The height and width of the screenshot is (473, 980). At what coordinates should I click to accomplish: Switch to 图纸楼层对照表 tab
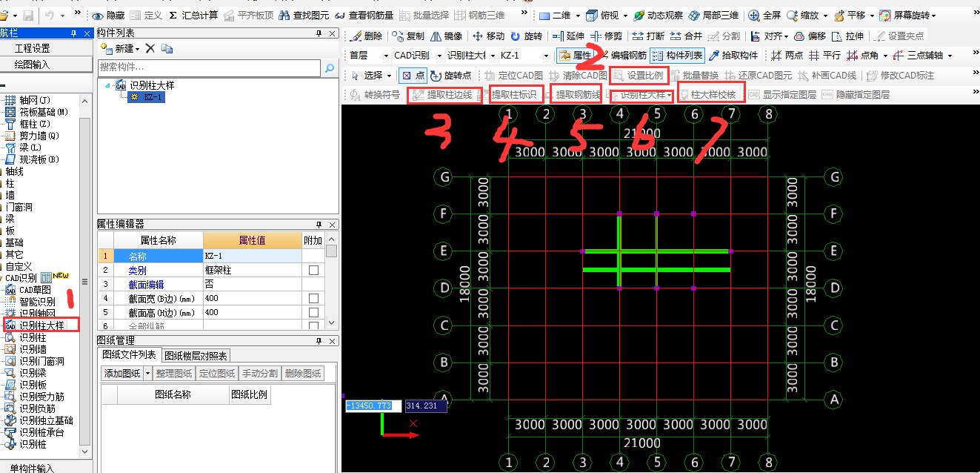(x=196, y=356)
